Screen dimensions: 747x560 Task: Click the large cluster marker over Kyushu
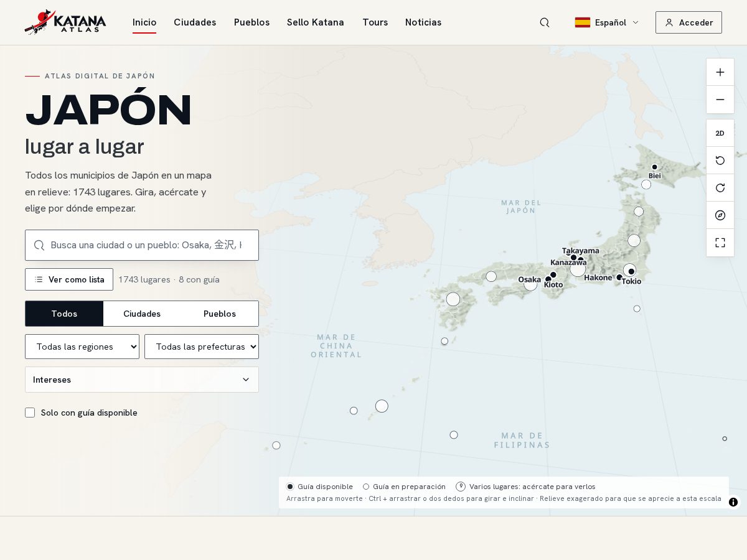pos(453,299)
